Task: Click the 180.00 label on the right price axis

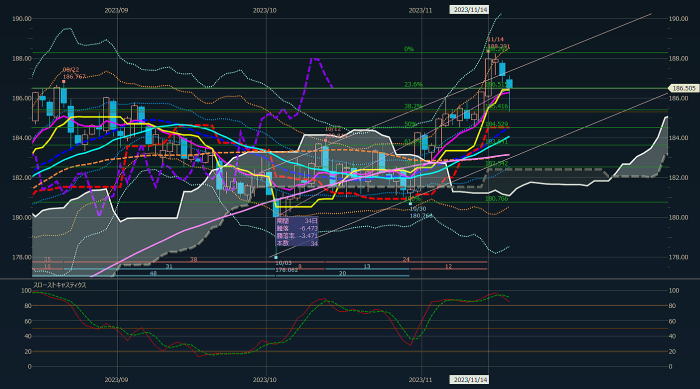Action: [x=679, y=218]
